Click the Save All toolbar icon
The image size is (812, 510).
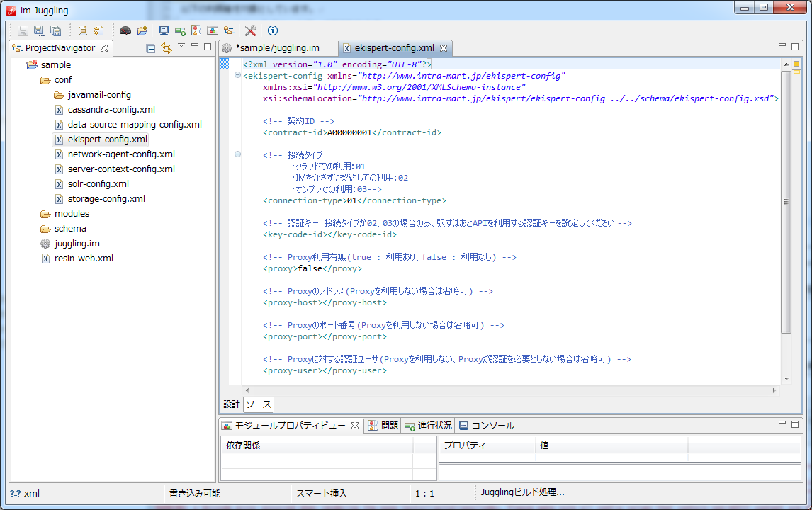pyautogui.click(x=55, y=31)
